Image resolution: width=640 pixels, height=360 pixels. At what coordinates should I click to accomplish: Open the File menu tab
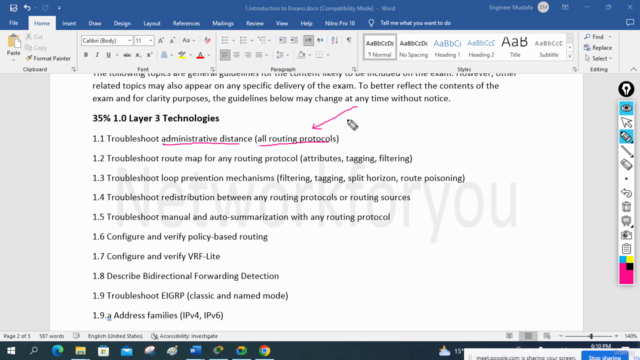(x=13, y=23)
